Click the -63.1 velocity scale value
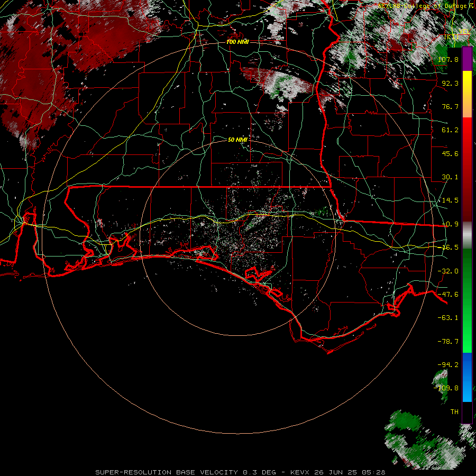476x476 pixels. [x=448, y=317]
